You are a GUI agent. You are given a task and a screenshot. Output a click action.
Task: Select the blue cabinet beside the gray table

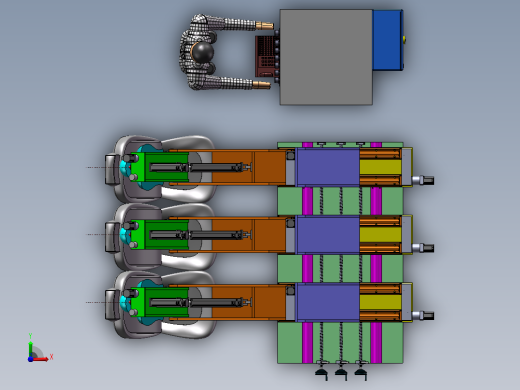coord(388,40)
